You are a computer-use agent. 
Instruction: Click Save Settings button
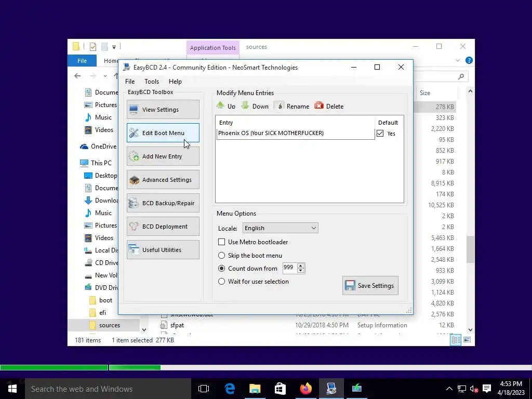click(370, 285)
